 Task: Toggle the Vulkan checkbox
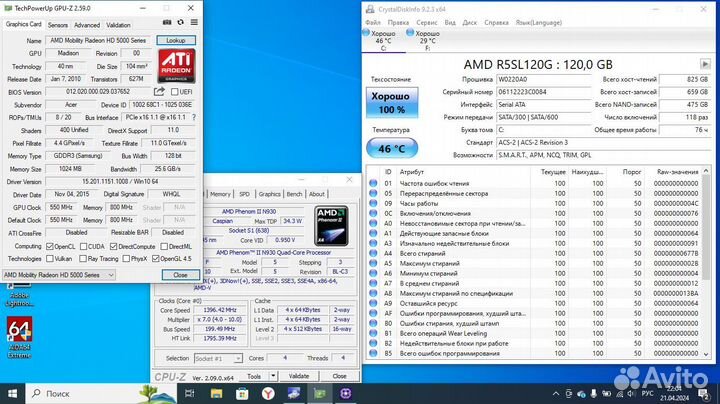(x=50, y=259)
